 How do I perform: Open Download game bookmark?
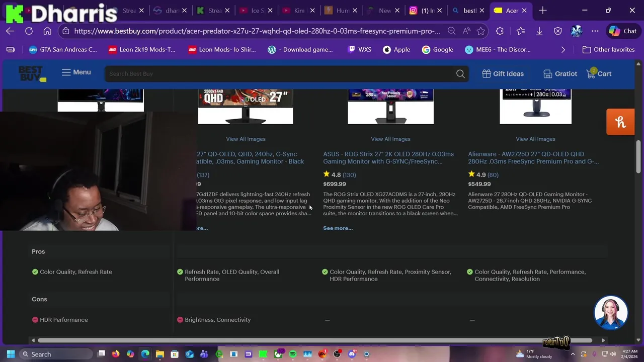pos(300,50)
